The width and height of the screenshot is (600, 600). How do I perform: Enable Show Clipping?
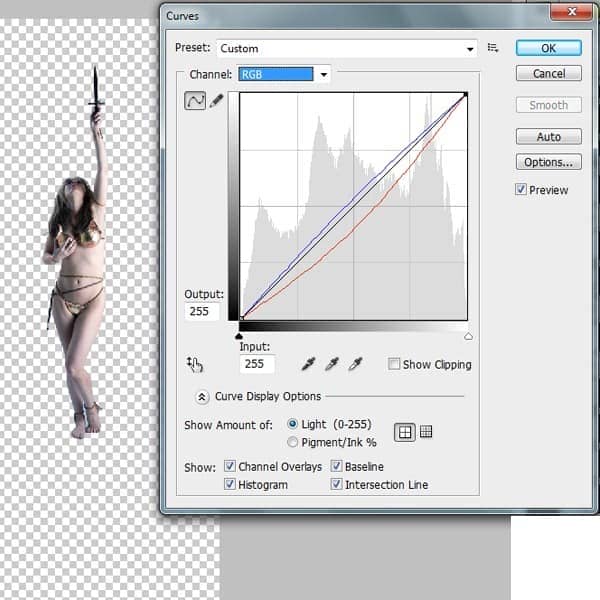click(x=394, y=364)
